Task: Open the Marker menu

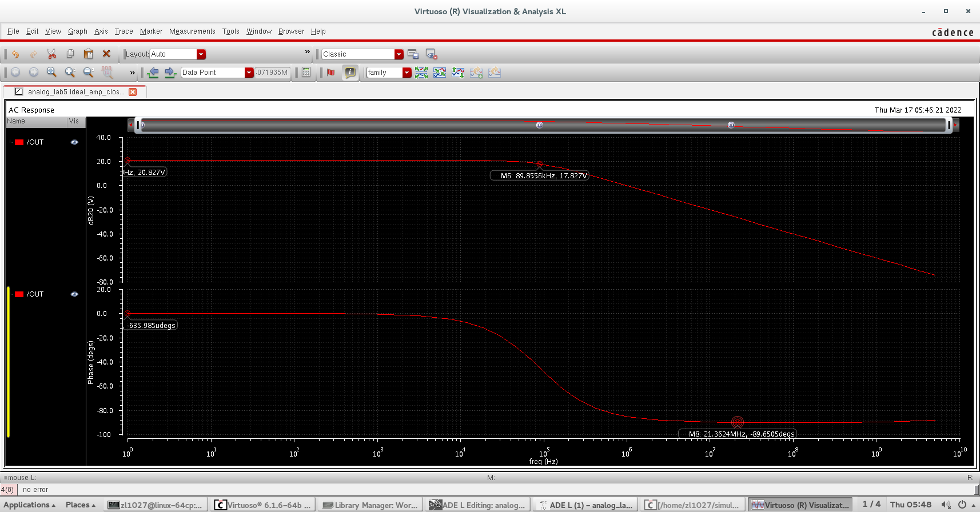Action: [x=151, y=31]
